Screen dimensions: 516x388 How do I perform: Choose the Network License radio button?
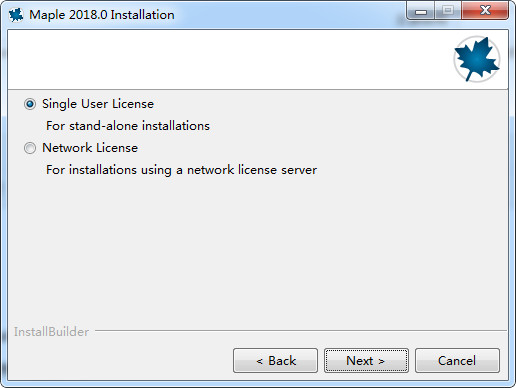(x=30, y=148)
